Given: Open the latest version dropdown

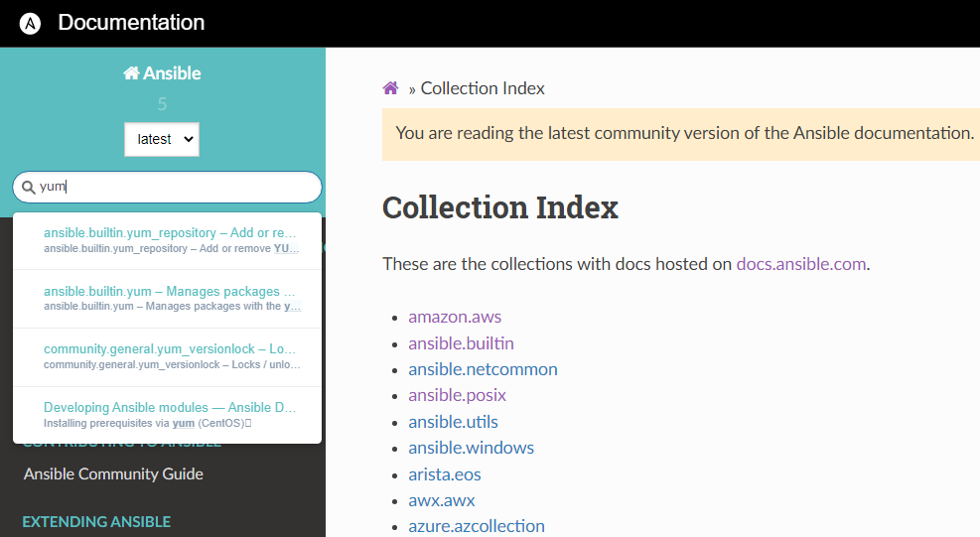Looking at the screenshot, I should 162,139.
